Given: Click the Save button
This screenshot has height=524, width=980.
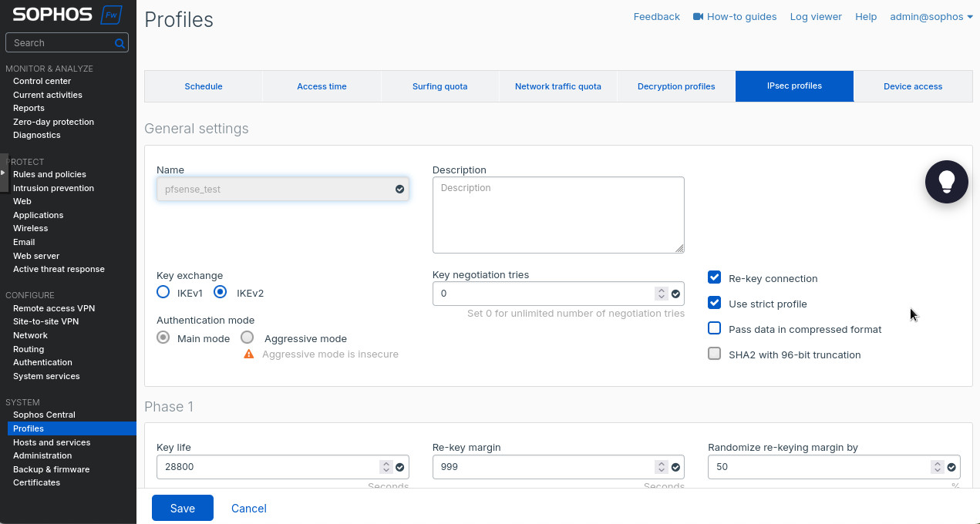Looking at the screenshot, I should (183, 508).
